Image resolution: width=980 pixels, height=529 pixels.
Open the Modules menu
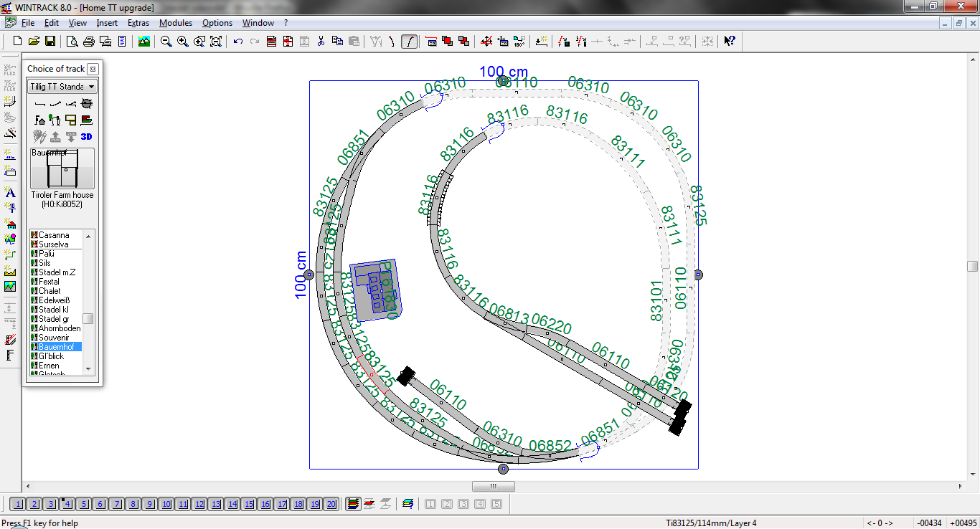click(176, 23)
